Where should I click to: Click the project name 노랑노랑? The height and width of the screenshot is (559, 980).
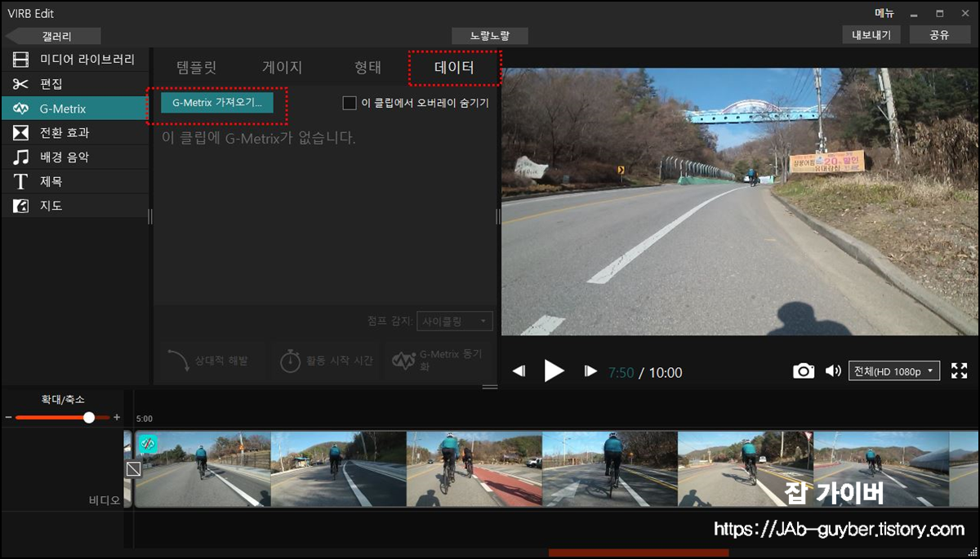click(x=490, y=36)
